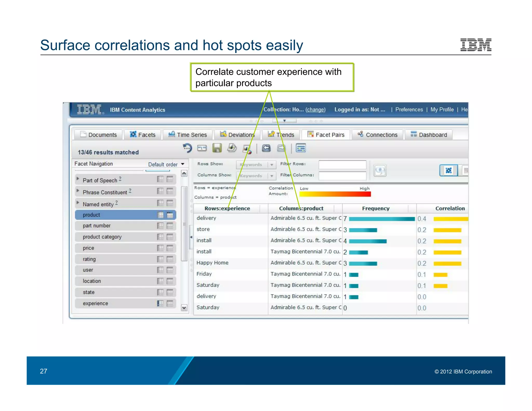532x411 pixels.
Task: Collapse the top search bar arrow
Action: (284, 121)
